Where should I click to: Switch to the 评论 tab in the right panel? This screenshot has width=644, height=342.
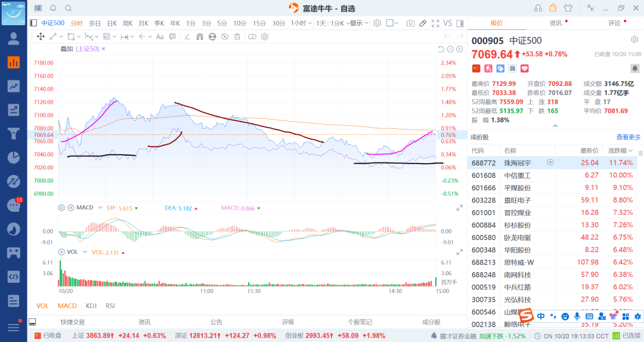coord(614,23)
